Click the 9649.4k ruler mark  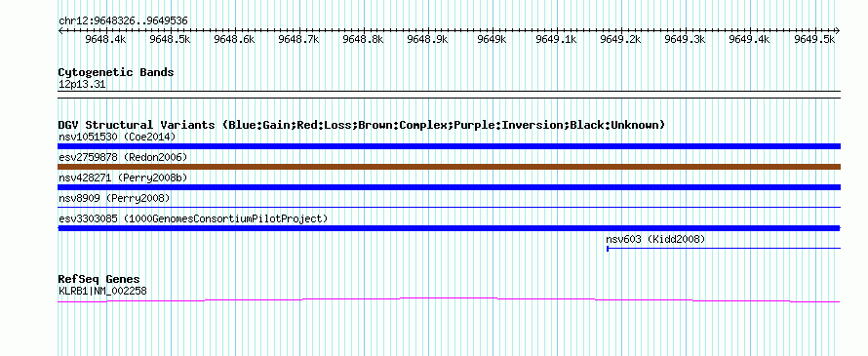(x=750, y=39)
